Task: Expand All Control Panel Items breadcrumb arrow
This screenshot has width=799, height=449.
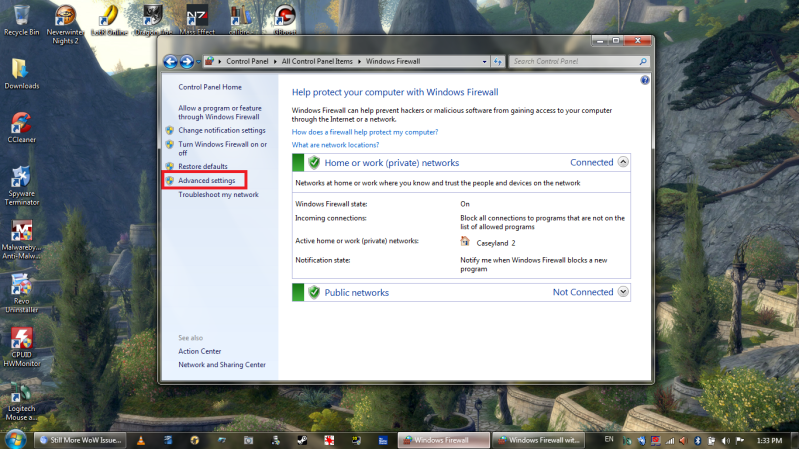Action: tap(359, 62)
